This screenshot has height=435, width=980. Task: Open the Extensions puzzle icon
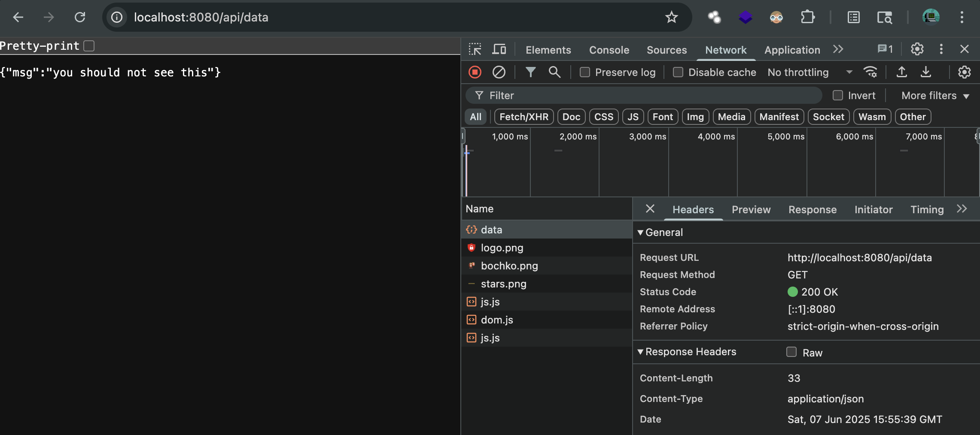(807, 17)
